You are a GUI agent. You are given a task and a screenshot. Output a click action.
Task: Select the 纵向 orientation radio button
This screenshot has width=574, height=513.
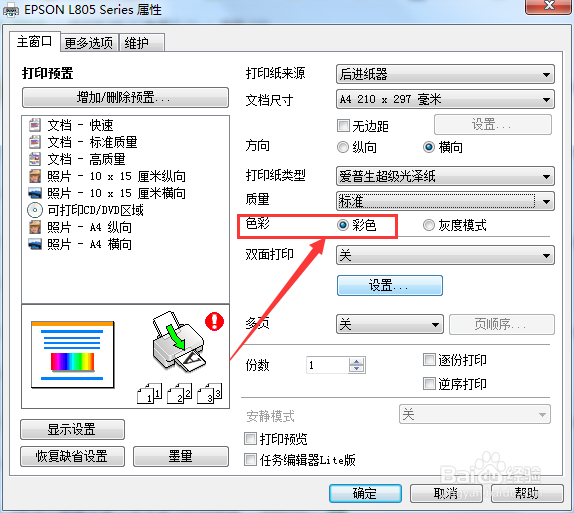(343, 147)
